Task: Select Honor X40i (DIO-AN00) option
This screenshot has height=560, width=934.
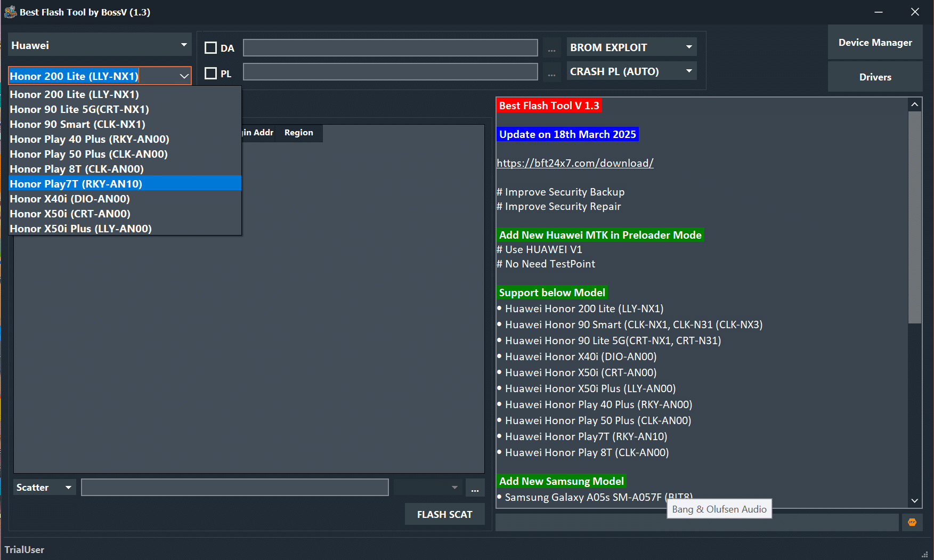Action: (x=125, y=199)
